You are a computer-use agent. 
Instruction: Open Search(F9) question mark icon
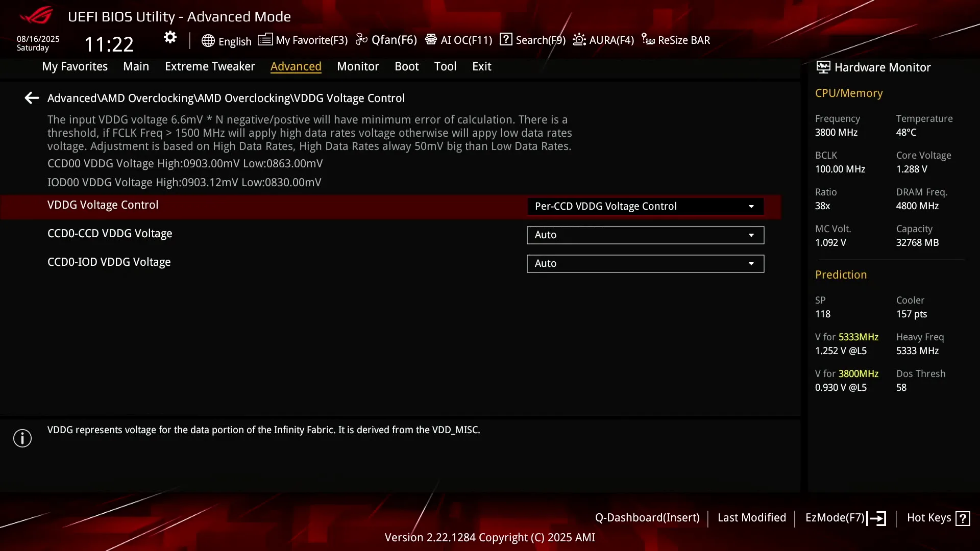506,39
